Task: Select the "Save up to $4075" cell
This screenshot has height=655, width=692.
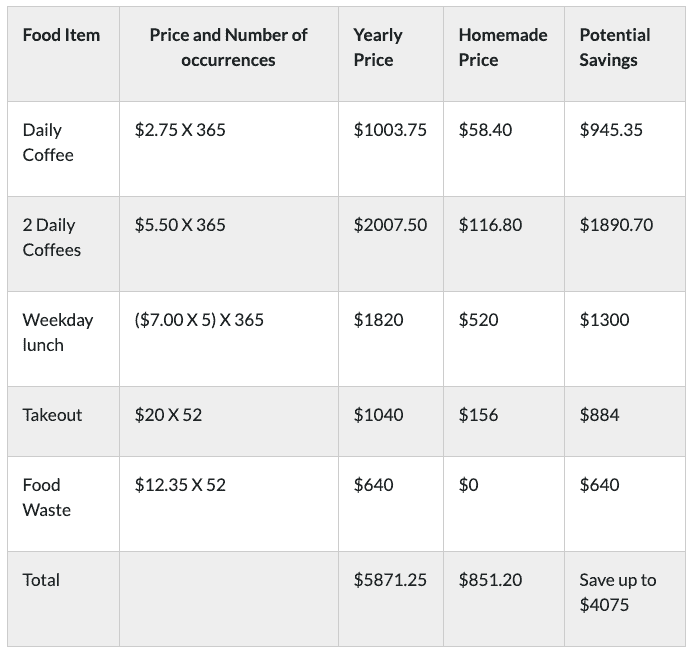Action: tap(617, 592)
